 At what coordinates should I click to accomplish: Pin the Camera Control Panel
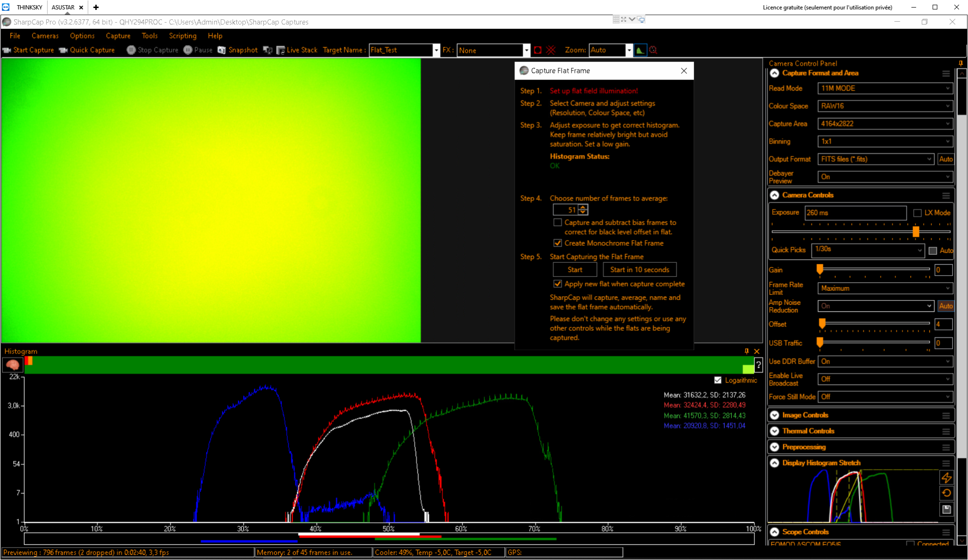coord(960,63)
